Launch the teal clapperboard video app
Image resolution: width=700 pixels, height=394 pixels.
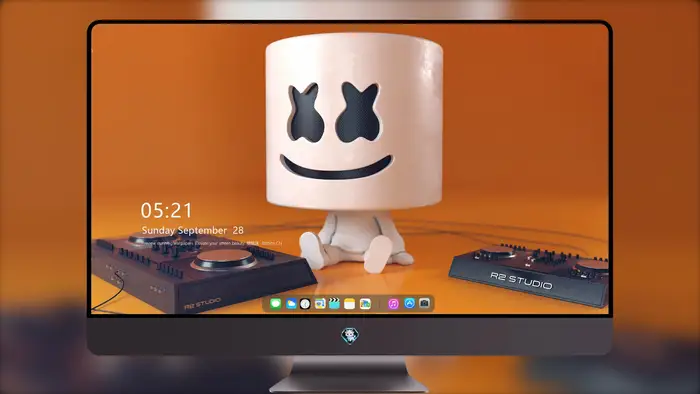[334, 304]
